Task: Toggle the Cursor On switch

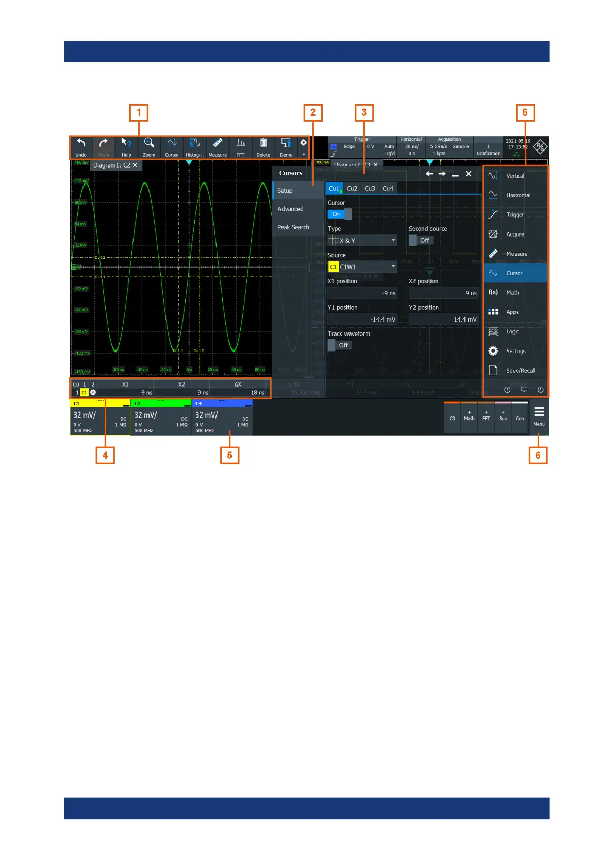Action: (x=340, y=214)
